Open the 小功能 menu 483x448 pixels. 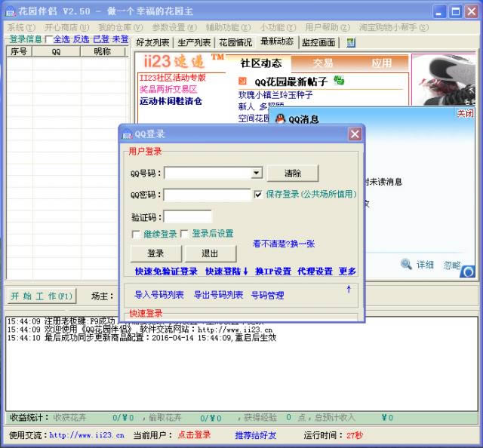coord(278,27)
